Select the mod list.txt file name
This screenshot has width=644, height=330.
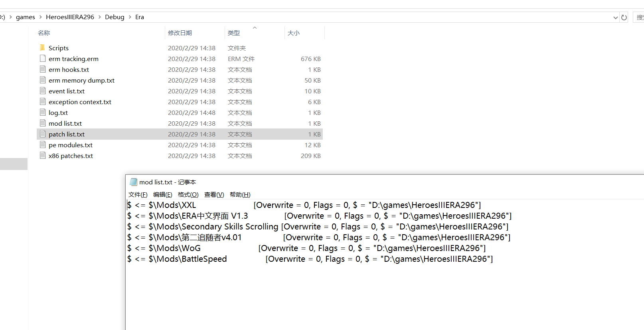click(x=65, y=123)
